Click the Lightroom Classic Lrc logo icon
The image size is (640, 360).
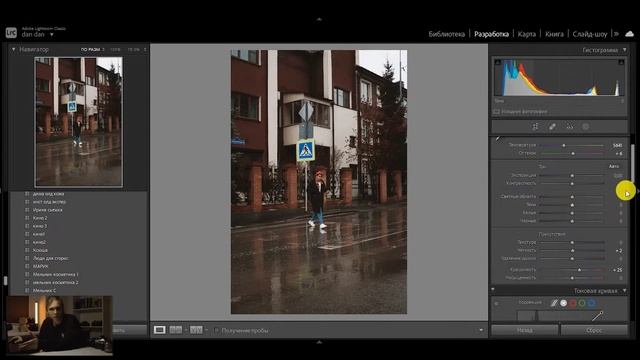(x=11, y=32)
